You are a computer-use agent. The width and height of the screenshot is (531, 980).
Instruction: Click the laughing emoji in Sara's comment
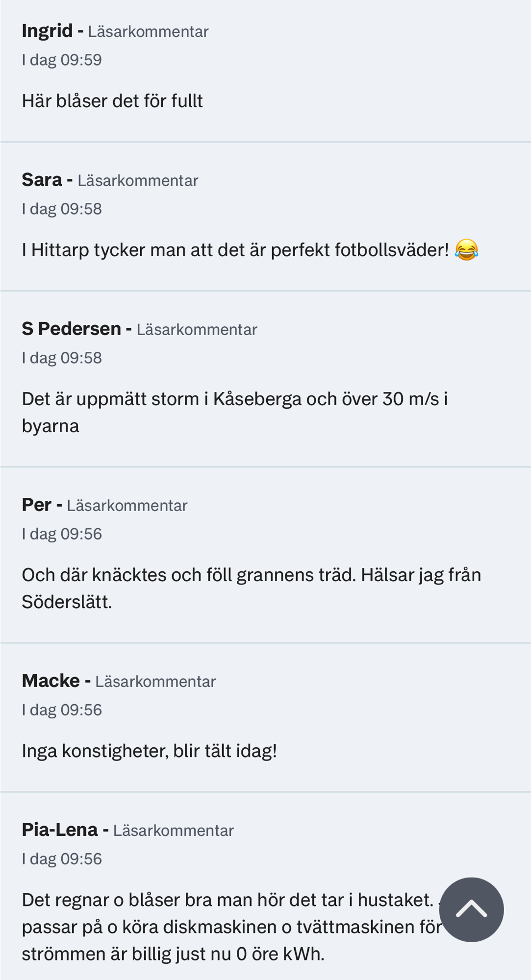466,250
